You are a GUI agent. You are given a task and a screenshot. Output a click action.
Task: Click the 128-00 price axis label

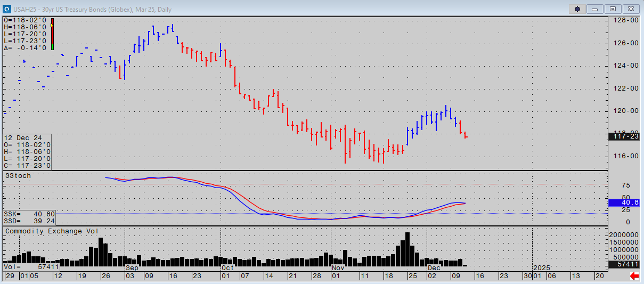[626, 20]
